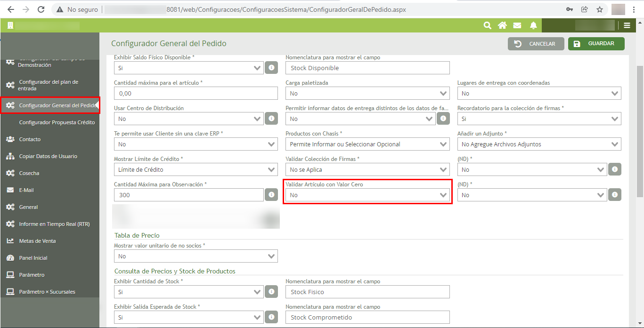Click the search magnifier icon in the header
The width and height of the screenshot is (644, 328).
click(x=488, y=25)
